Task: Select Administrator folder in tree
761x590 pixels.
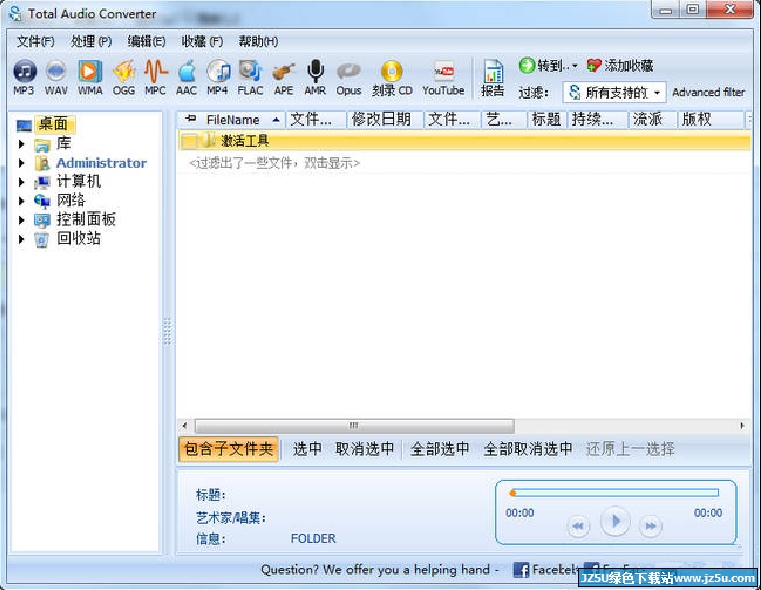Action: pos(101,163)
